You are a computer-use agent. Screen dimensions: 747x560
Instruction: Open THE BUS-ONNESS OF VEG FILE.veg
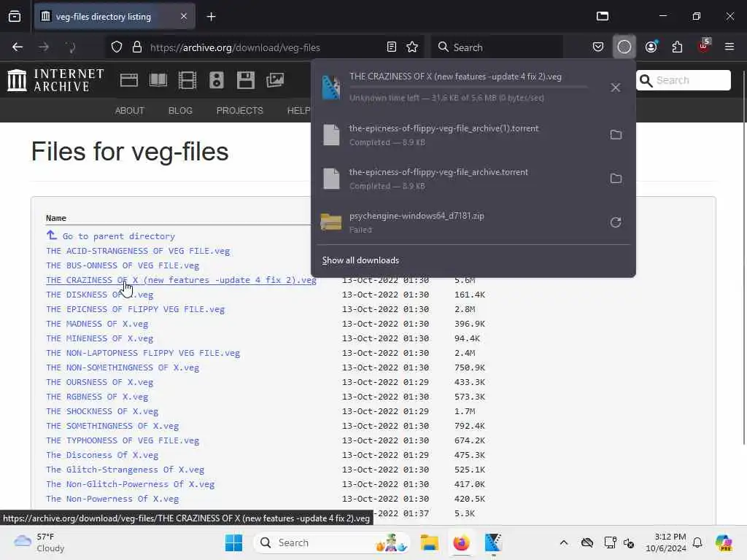pyautogui.click(x=123, y=265)
